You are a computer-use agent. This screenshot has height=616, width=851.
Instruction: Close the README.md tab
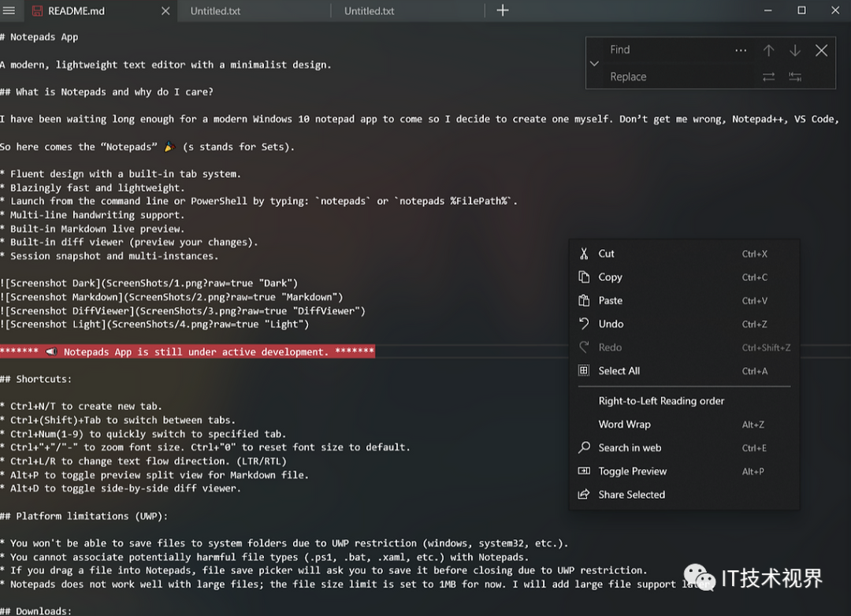point(165,11)
